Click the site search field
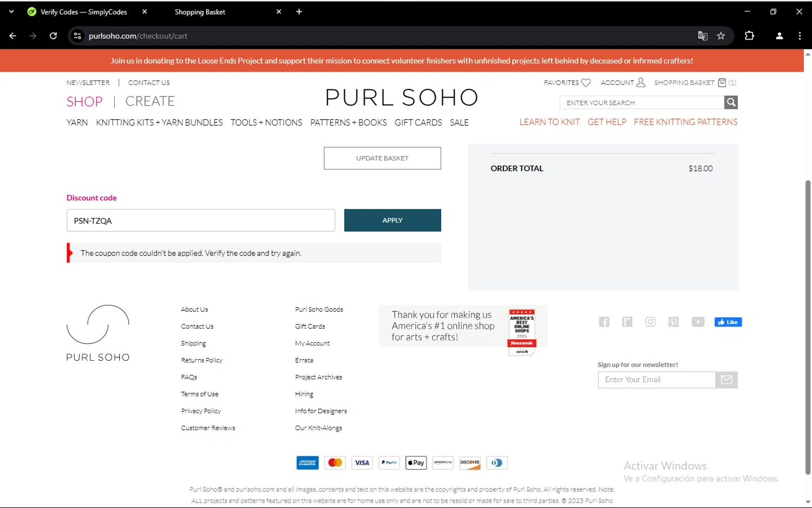 pos(642,102)
